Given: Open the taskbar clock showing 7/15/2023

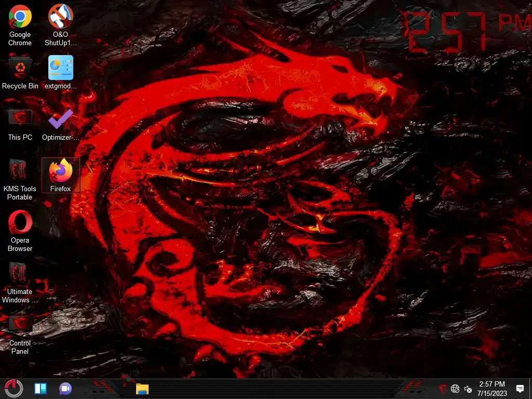Looking at the screenshot, I should 492,389.
